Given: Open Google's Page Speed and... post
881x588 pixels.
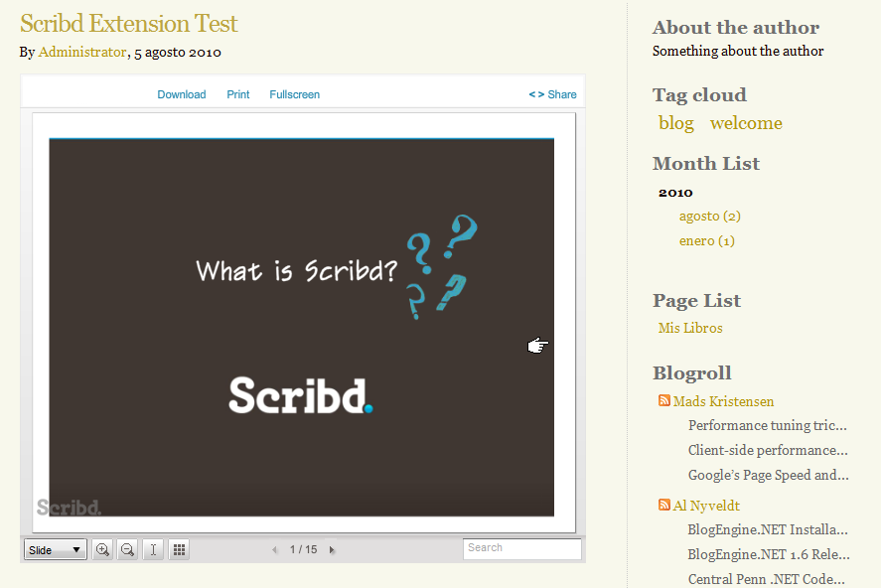Looking at the screenshot, I should tap(769, 475).
